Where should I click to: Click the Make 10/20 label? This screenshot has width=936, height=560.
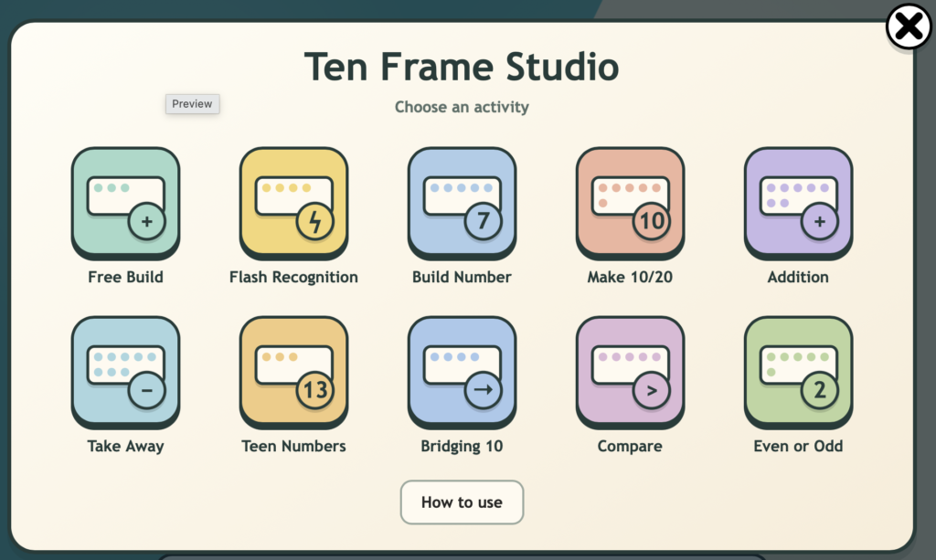coord(630,277)
